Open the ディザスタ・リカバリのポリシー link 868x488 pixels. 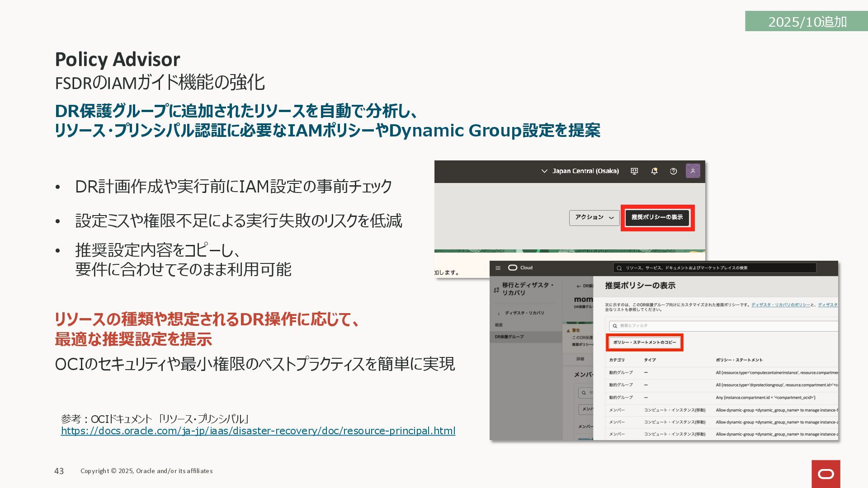click(780, 305)
